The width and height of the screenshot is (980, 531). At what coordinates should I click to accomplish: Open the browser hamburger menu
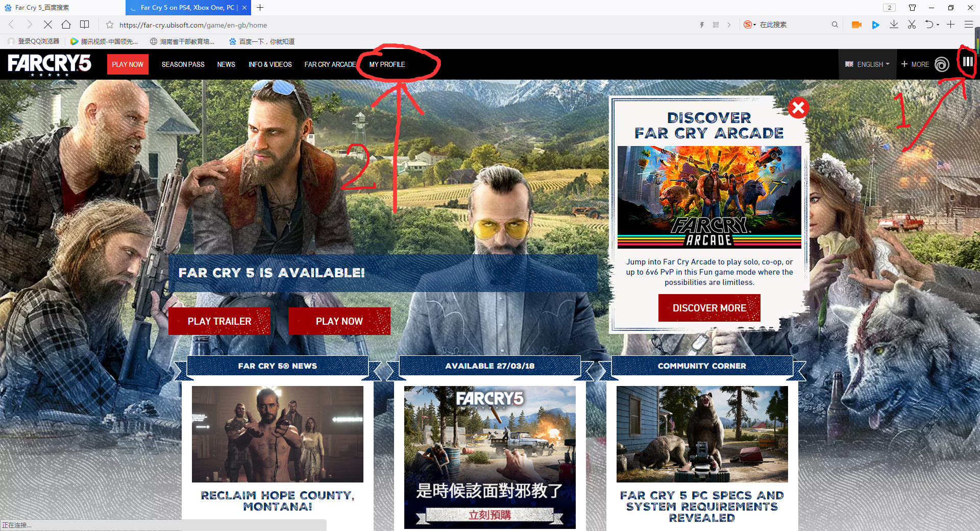pyautogui.click(x=968, y=25)
